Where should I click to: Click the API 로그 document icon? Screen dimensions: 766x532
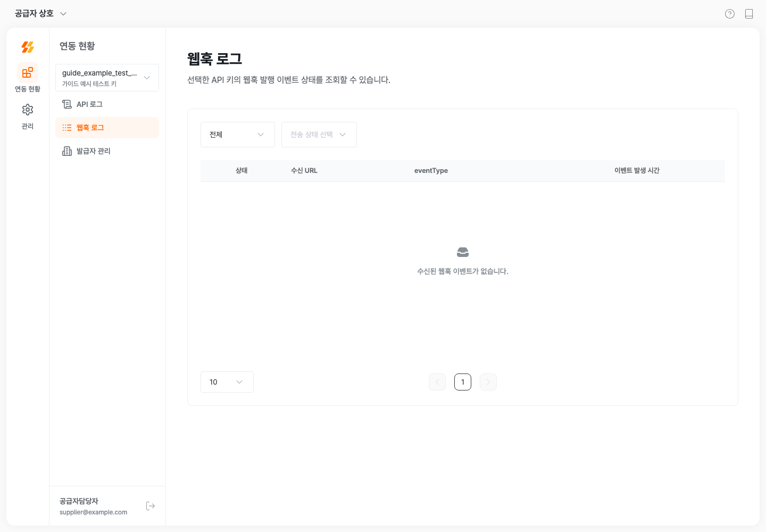click(x=67, y=104)
